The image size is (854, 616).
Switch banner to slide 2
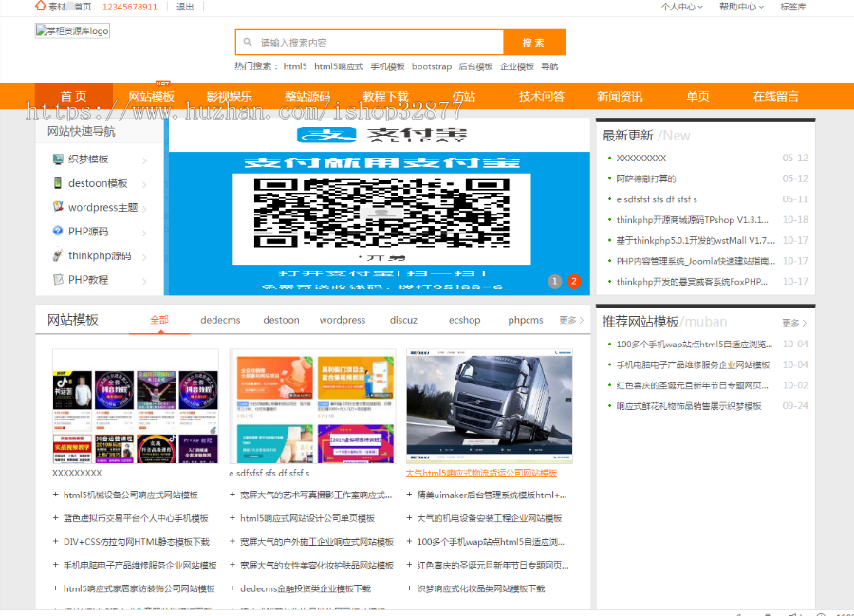(573, 281)
